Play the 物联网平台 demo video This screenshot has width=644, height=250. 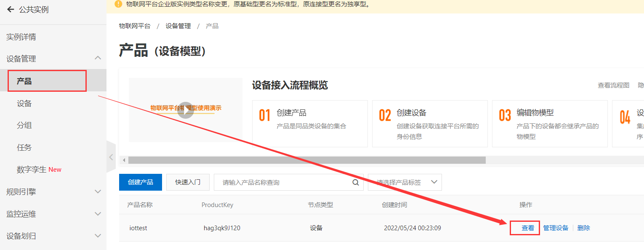pyautogui.click(x=186, y=110)
